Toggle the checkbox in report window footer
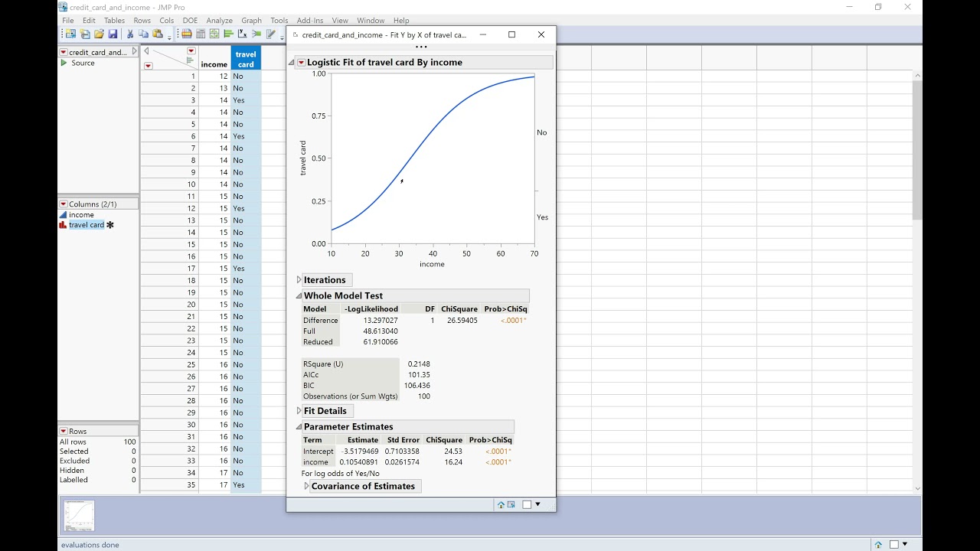The height and width of the screenshot is (551, 980). pos(527,504)
